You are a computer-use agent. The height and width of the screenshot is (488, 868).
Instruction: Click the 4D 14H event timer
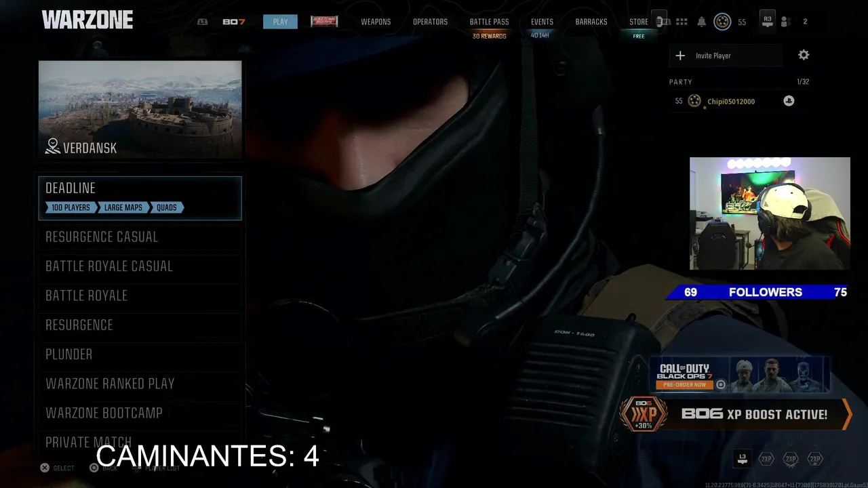(540, 35)
